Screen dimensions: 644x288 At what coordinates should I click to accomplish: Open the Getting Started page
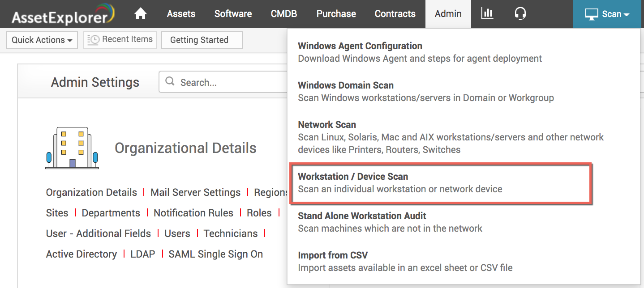coord(202,40)
